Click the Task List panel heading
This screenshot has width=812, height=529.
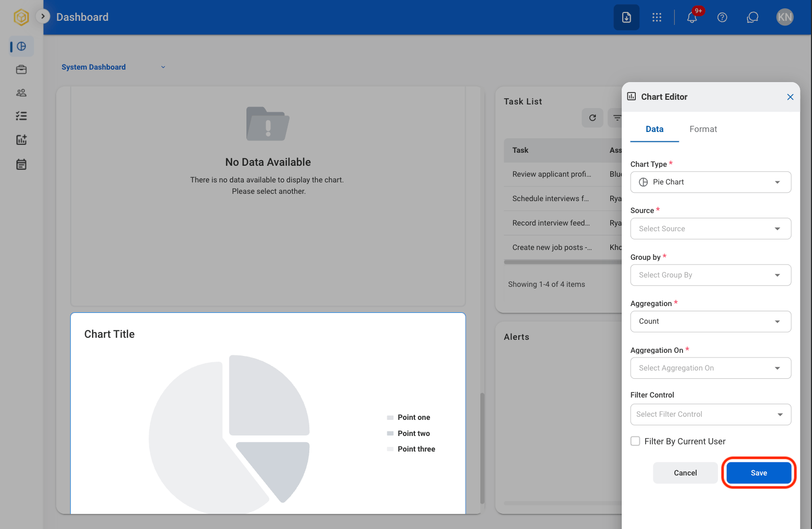tap(523, 101)
